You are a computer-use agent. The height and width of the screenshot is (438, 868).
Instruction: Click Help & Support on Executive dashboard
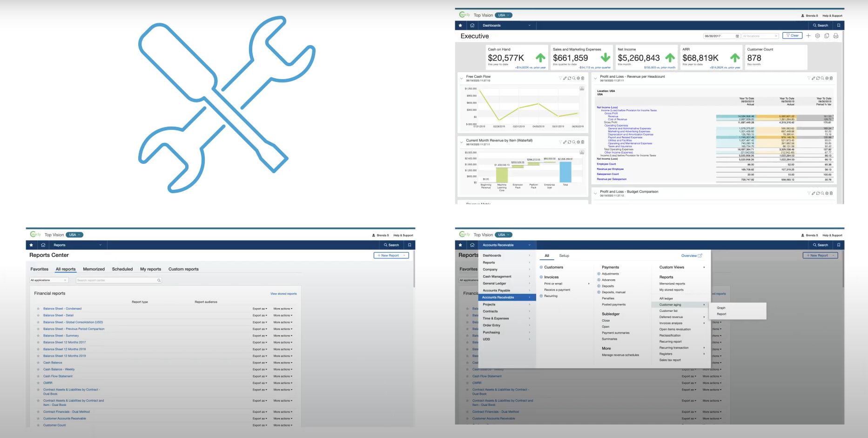point(833,16)
